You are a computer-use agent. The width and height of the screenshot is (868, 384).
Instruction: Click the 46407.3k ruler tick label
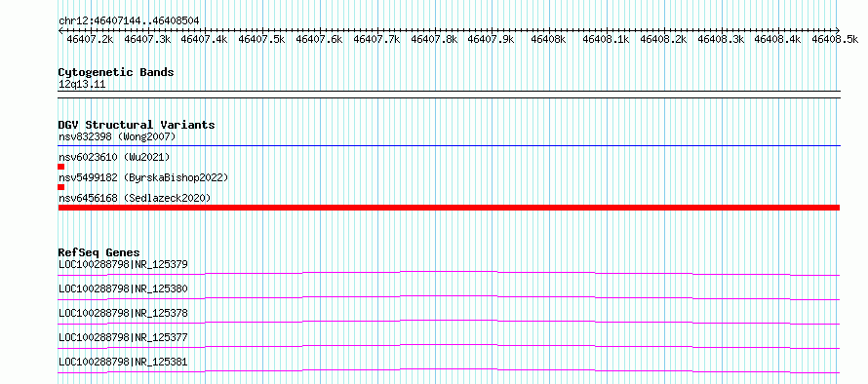click(x=147, y=39)
